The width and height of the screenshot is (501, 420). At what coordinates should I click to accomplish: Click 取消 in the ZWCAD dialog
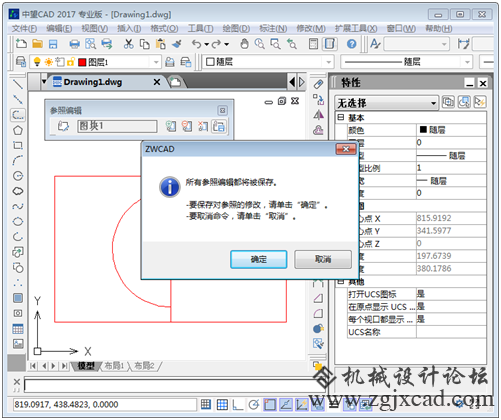pyautogui.click(x=323, y=259)
